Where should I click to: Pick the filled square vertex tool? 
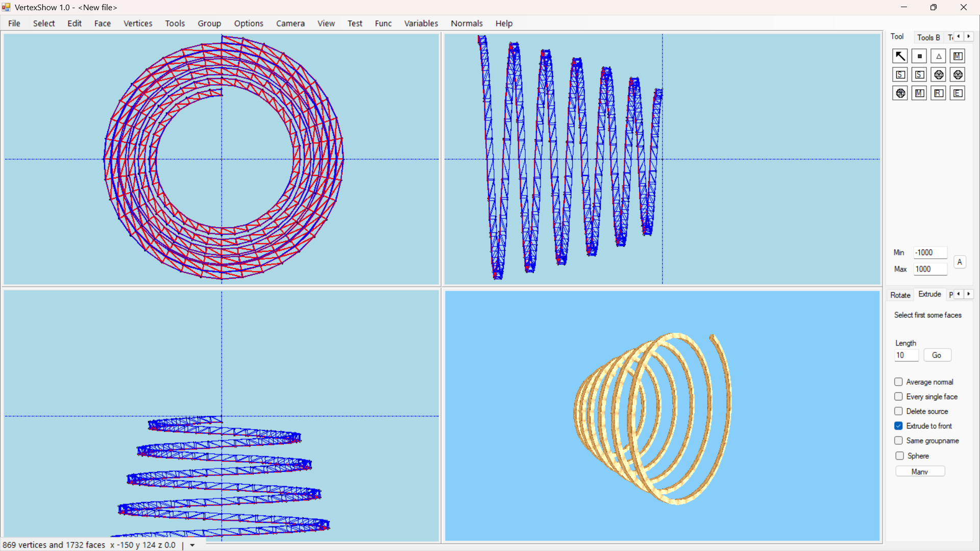pyautogui.click(x=919, y=56)
